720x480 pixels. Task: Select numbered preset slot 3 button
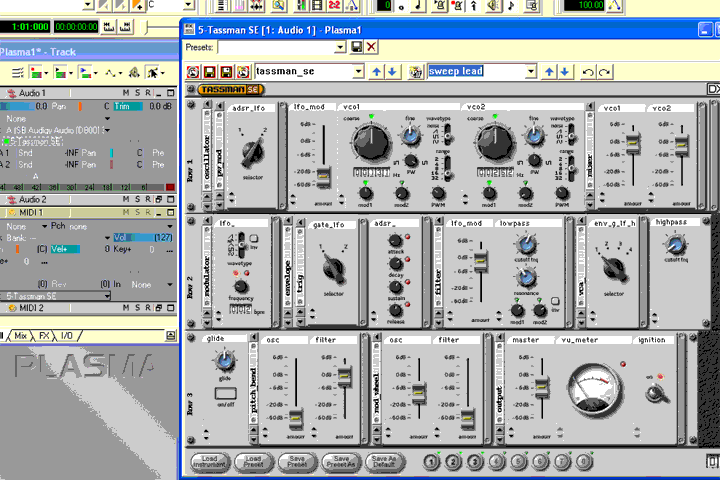click(x=475, y=462)
